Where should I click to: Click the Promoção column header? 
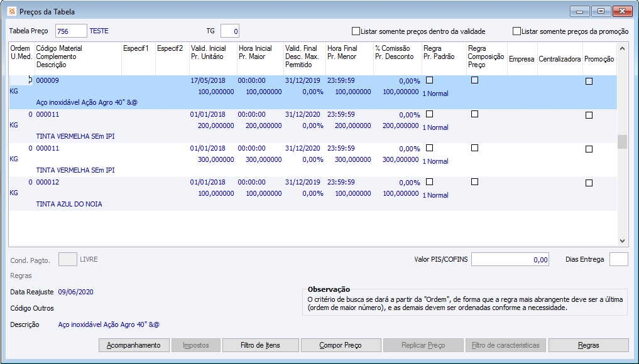tap(599, 59)
